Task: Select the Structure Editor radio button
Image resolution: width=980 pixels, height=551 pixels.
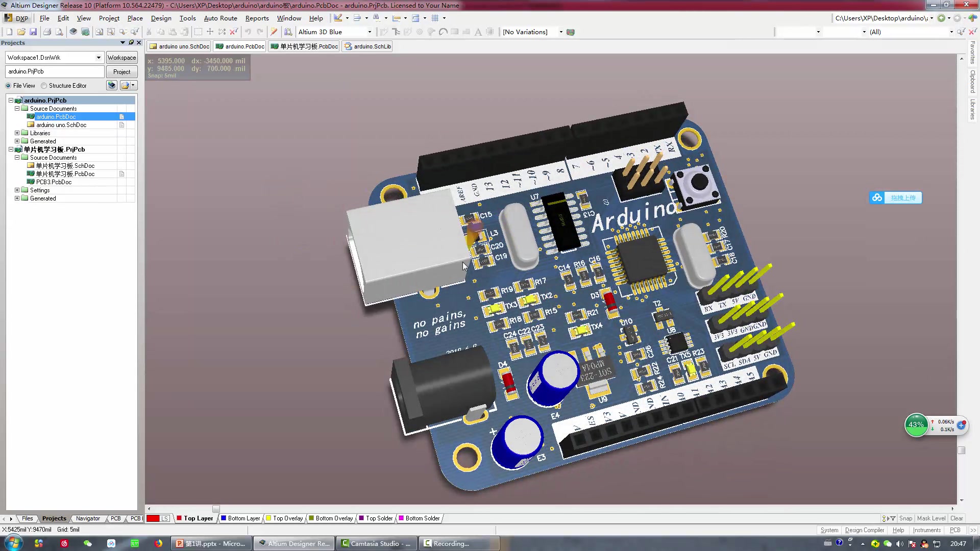Action: click(44, 86)
